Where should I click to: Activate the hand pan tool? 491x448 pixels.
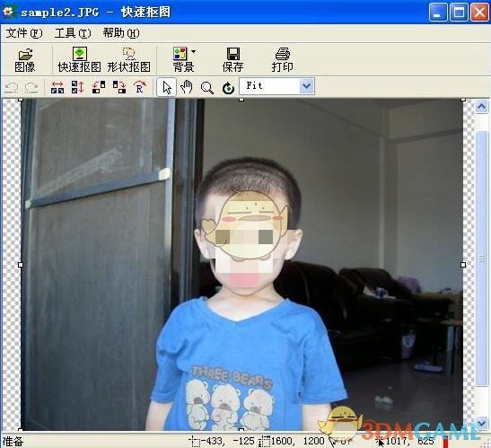187,87
